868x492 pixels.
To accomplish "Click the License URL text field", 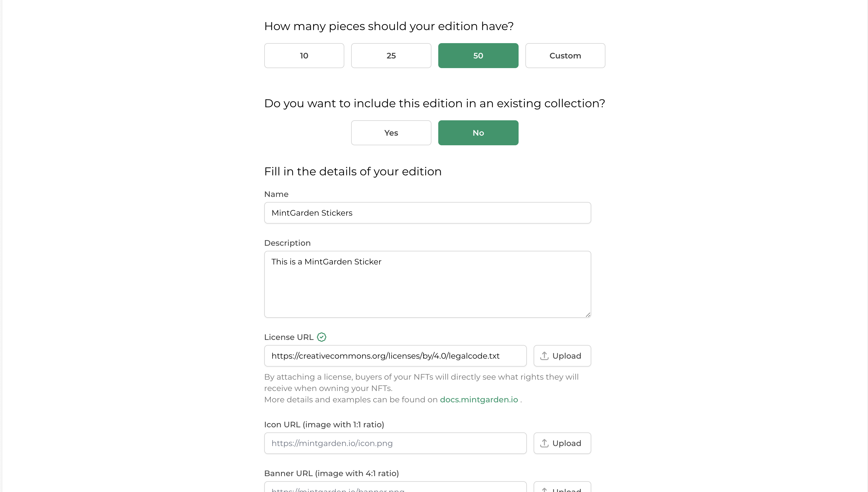I will pos(395,356).
